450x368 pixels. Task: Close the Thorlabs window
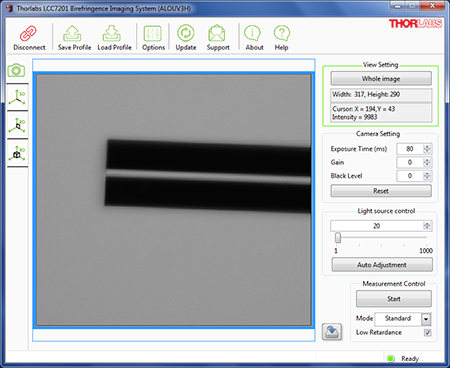tap(432, 6)
